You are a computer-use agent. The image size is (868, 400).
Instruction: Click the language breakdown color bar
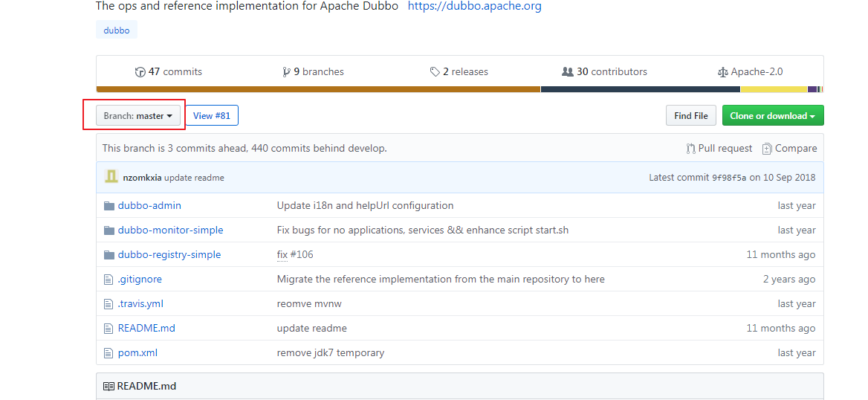pos(460,89)
